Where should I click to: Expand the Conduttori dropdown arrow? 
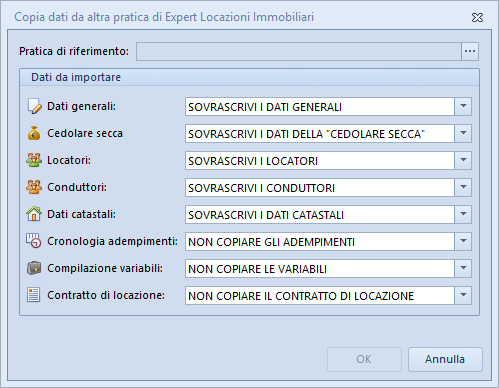pyautogui.click(x=463, y=188)
